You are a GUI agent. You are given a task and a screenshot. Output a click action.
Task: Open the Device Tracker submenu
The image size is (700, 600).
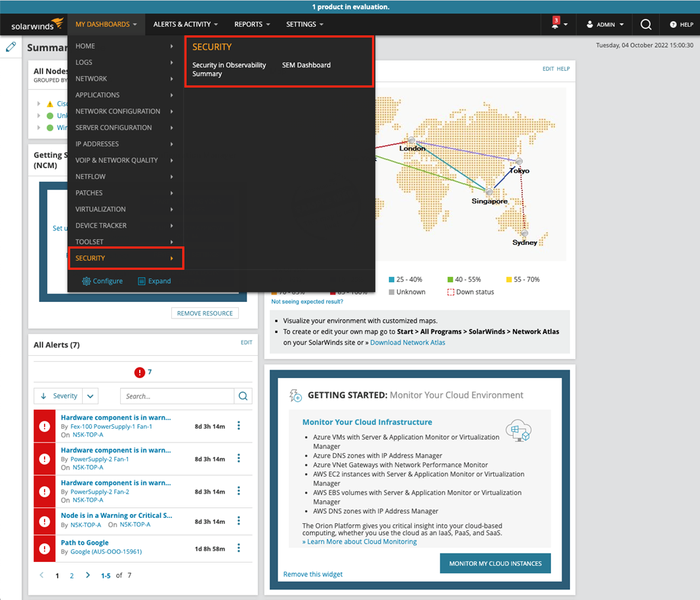click(x=124, y=226)
